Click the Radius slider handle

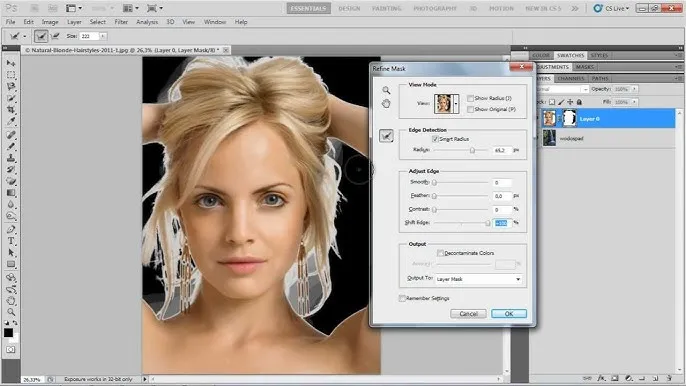click(472, 151)
